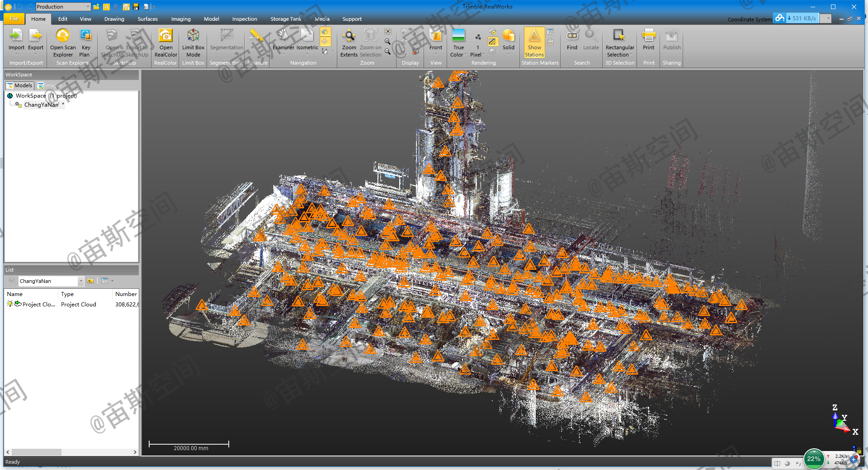
Task: Open the Inspection ribbon tab
Action: [245, 19]
